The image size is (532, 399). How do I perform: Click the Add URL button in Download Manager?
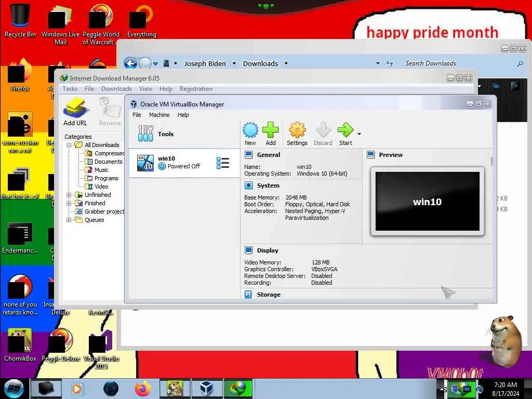[x=75, y=112]
